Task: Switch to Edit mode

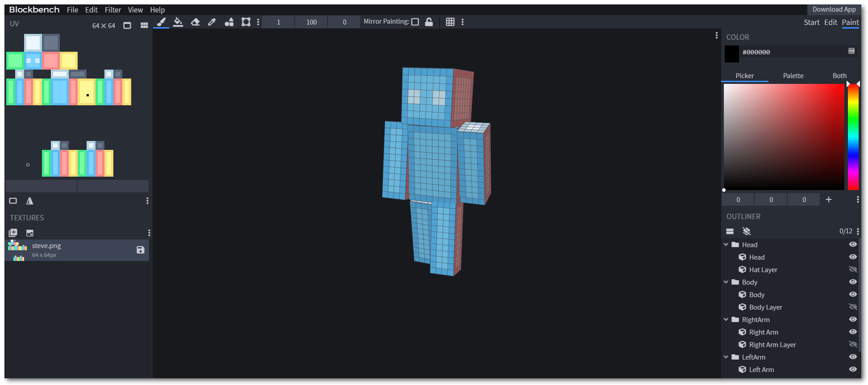Action: point(831,22)
